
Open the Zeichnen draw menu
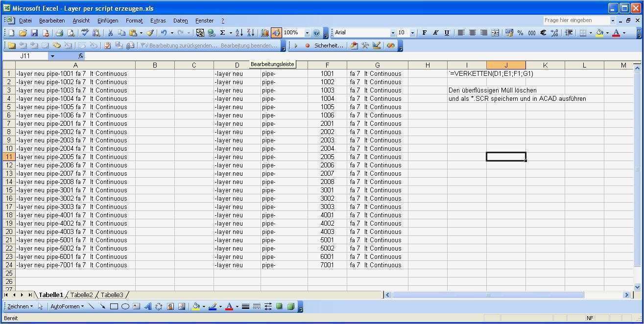(20, 306)
